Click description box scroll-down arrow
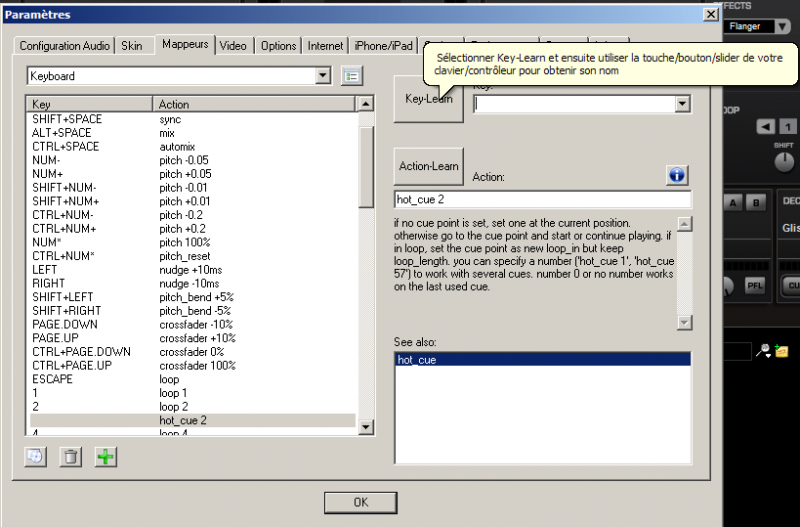The width and height of the screenshot is (800, 527). click(x=684, y=322)
